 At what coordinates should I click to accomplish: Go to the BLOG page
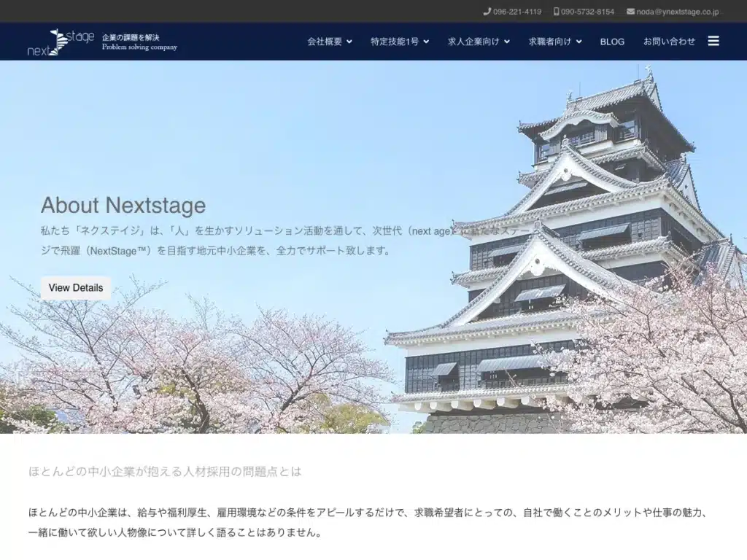[x=612, y=42]
